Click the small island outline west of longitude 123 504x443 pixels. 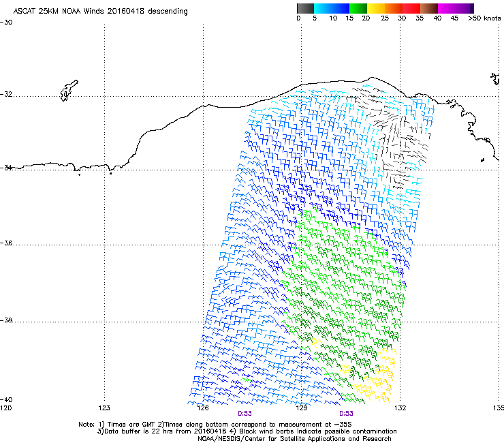click(69, 91)
